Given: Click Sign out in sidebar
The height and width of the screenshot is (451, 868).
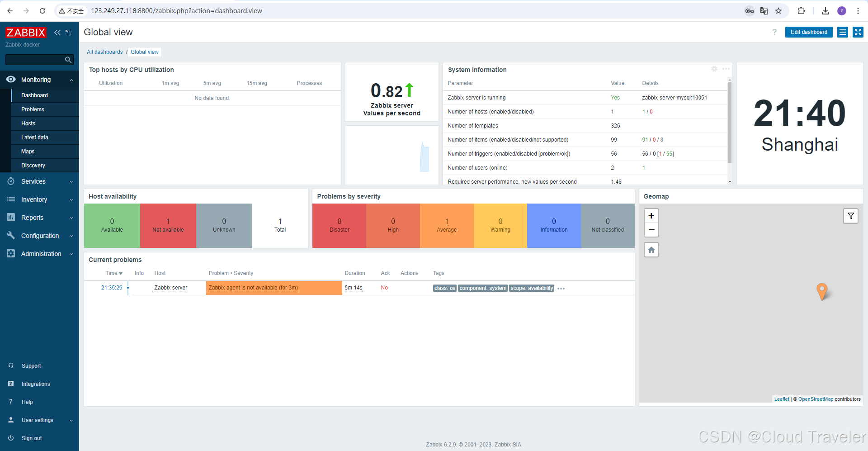Looking at the screenshot, I should [32, 438].
